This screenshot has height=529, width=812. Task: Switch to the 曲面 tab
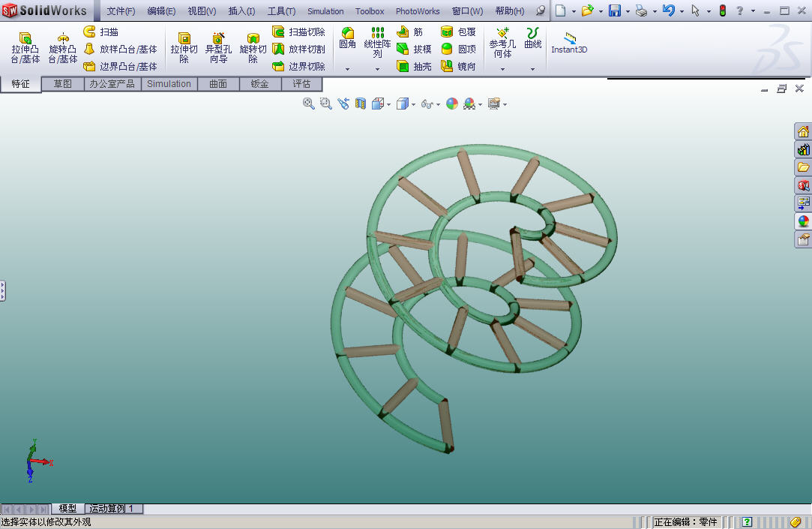pos(218,84)
